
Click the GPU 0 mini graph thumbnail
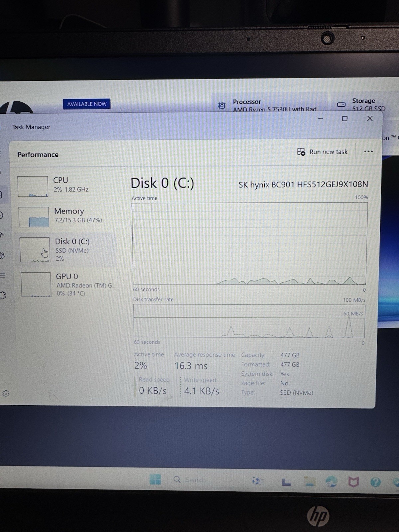36,285
